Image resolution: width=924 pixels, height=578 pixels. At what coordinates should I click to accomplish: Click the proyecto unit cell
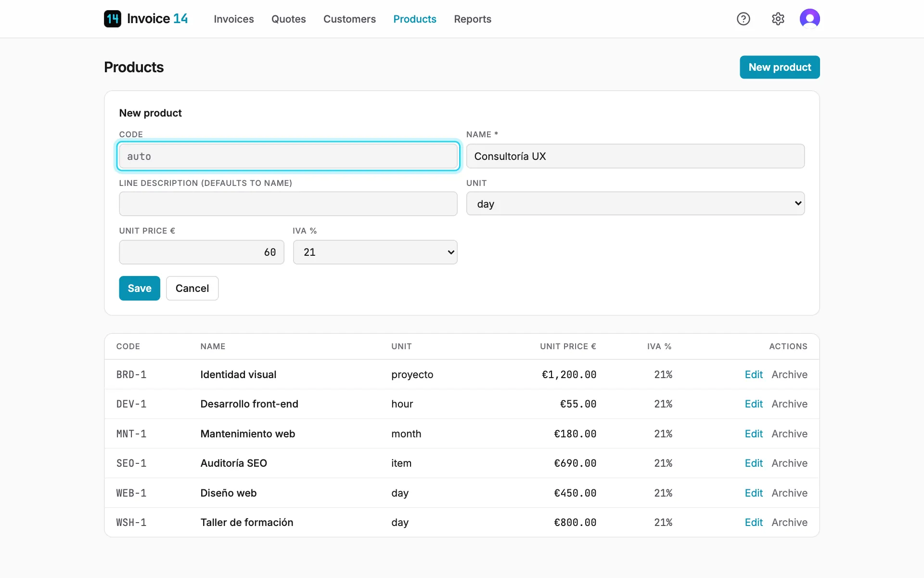(412, 374)
